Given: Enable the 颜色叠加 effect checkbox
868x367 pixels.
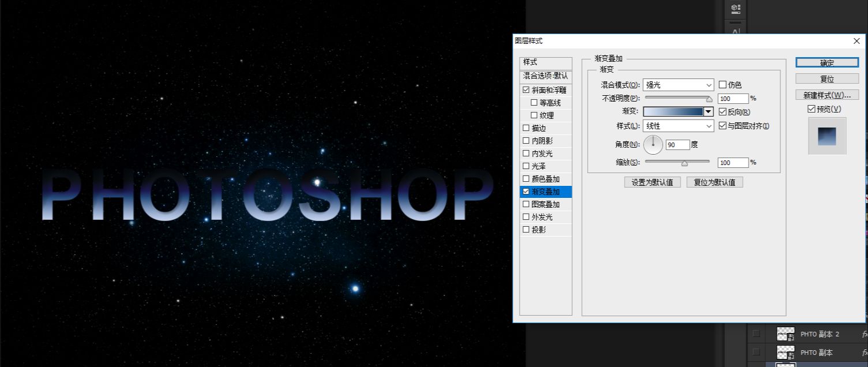Looking at the screenshot, I should point(526,179).
